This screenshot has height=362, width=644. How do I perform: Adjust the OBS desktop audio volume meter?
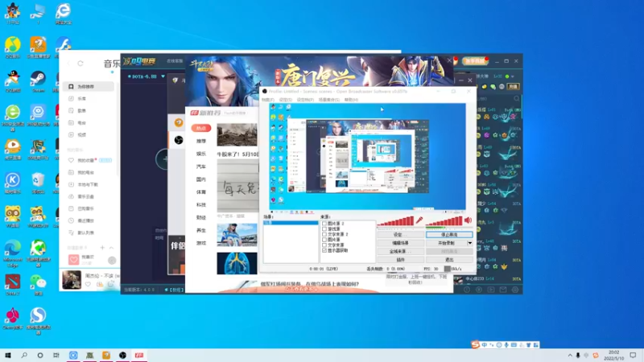[444, 221]
